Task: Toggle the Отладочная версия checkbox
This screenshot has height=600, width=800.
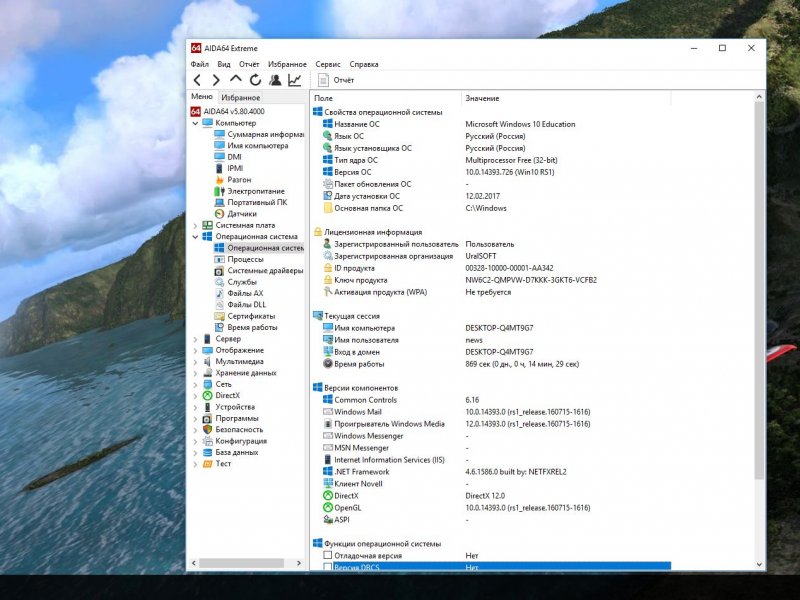Action: coord(328,555)
